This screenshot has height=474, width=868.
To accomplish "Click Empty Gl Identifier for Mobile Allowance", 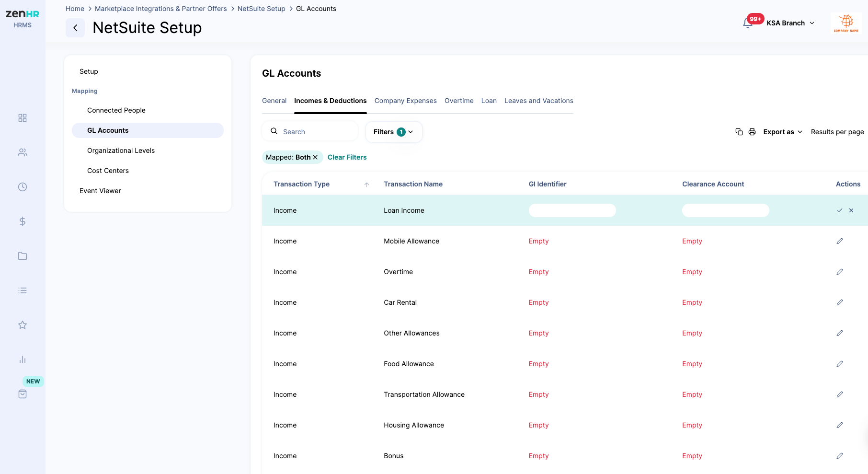I will coord(538,241).
